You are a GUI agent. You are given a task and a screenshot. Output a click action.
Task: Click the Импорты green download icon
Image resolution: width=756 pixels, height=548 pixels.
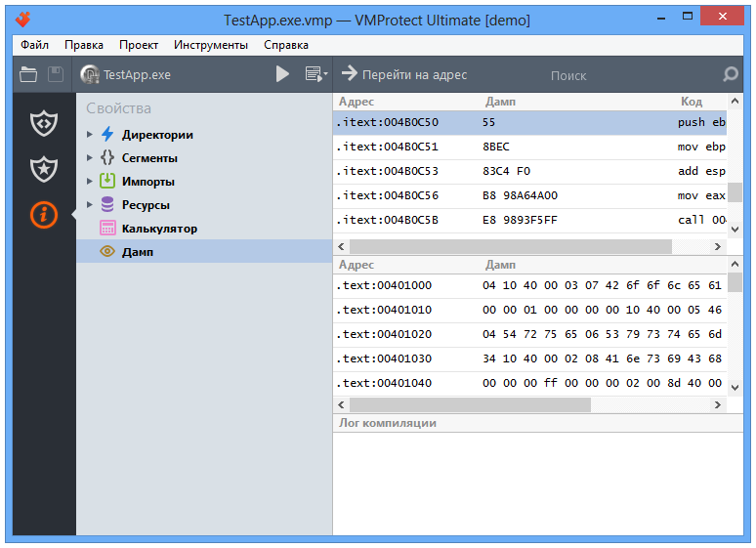107,181
